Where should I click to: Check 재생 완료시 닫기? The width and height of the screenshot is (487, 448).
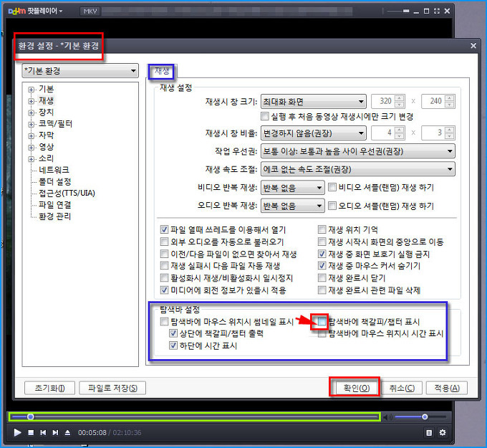point(322,278)
